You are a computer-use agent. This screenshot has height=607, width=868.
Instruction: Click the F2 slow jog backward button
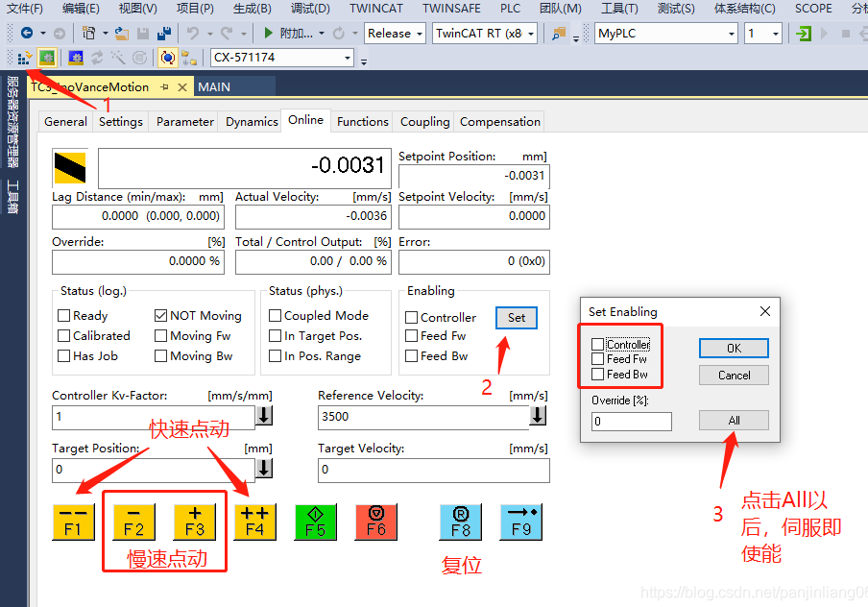point(134,522)
